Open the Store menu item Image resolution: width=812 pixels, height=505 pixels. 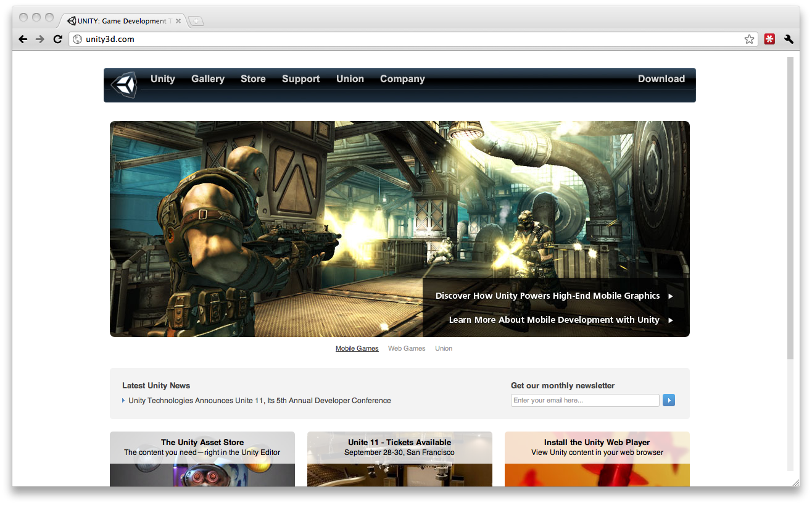[x=253, y=79]
